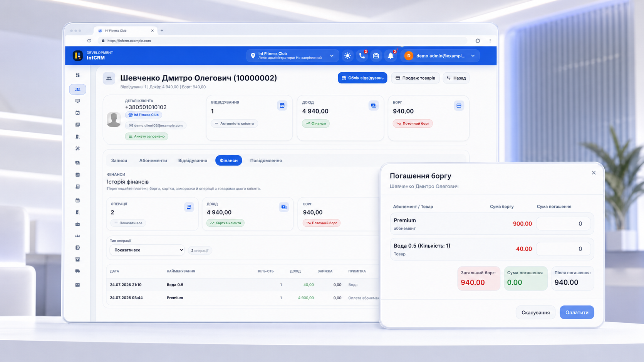Click the Активність клієнта chip
This screenshot has height=362, width=644.
tap(234, 123)
